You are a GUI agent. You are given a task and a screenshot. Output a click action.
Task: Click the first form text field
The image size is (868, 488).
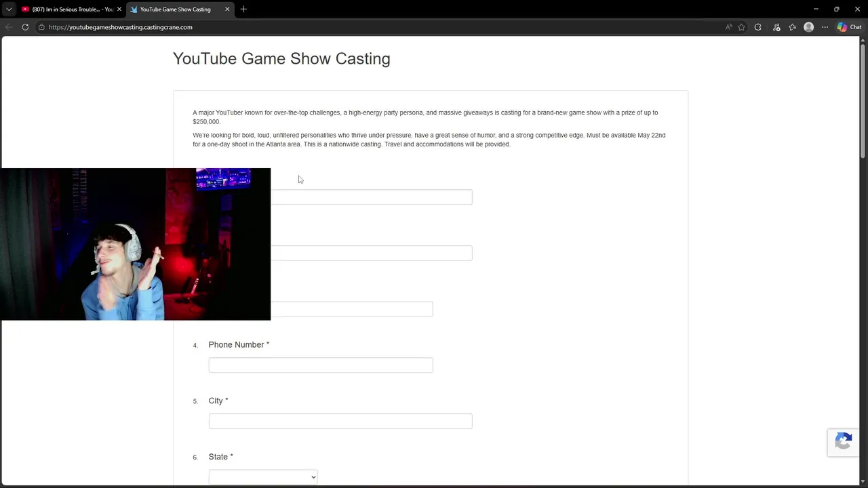coord(371,197)
